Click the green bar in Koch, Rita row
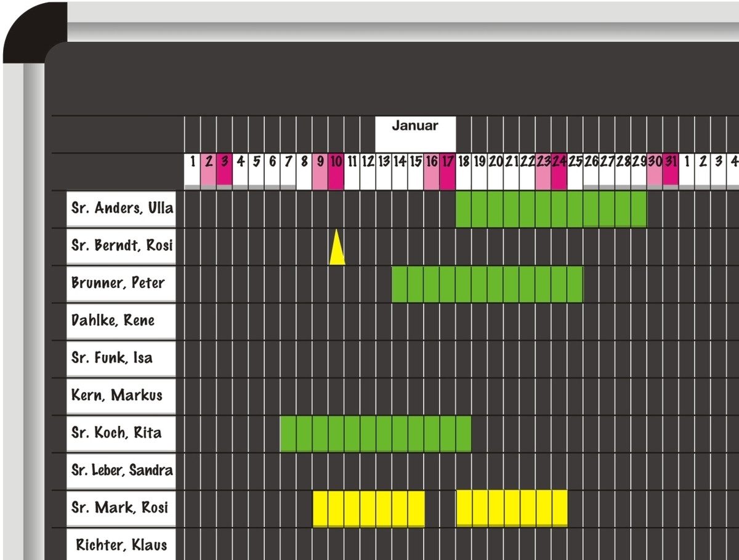The height and width of the screenshot is (560, 739). [376, 433]
